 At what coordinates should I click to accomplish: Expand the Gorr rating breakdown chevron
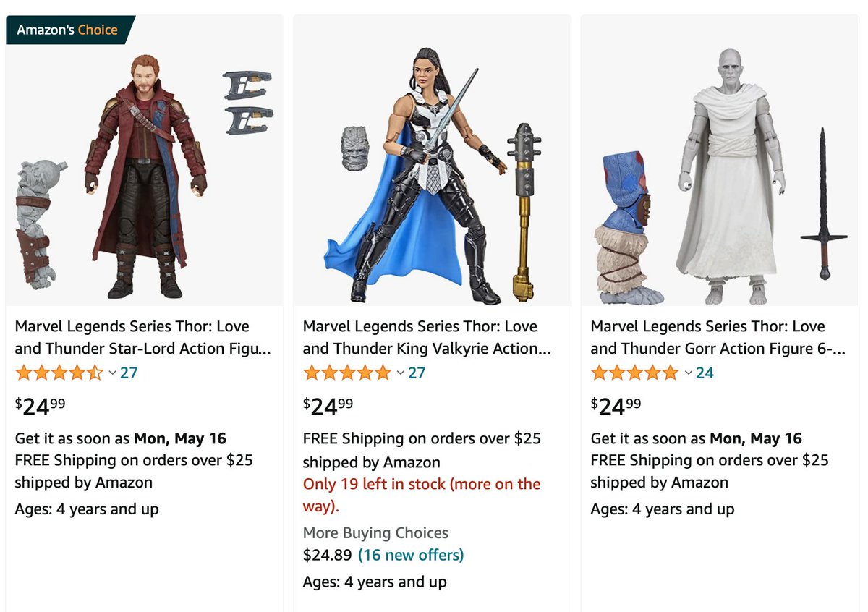pyautogui.click(x=688, y=373)
